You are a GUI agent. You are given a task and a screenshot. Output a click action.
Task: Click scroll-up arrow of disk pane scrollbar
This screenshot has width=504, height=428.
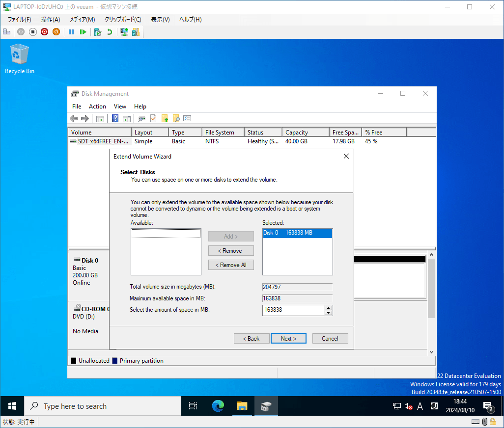pyautogui.click(x=431, y=255)
